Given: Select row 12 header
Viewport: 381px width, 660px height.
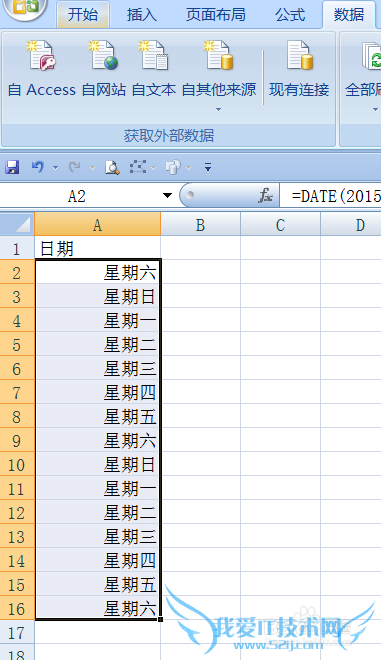Looking at the screenshot, I should [x=17, y=513].
